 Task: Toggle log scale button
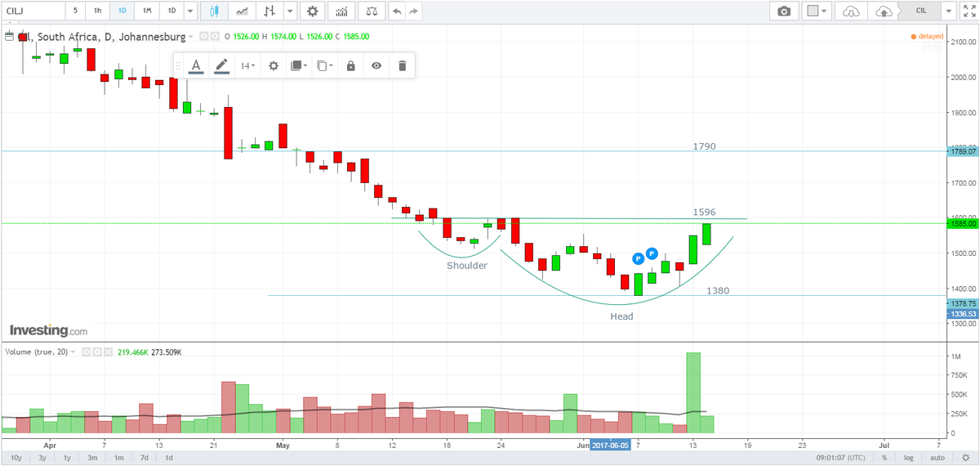[910, 458]
